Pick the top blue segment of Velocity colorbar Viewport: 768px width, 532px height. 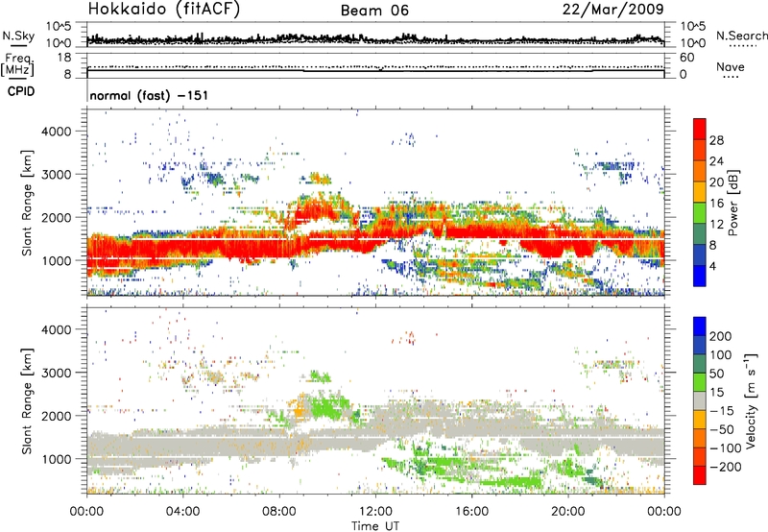tap(700, 326)
